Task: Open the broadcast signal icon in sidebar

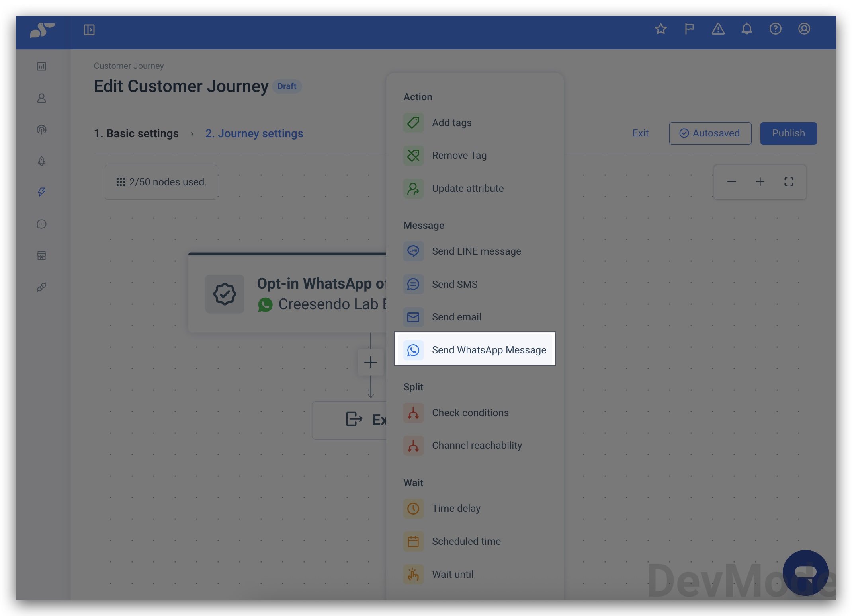Action: (x=41, y=129)
